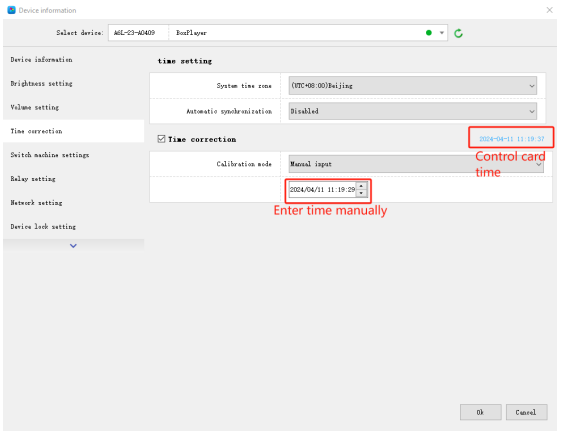Select Volume setting in sidebar
This screenshot has width=562, height=435.
point(35,107)
